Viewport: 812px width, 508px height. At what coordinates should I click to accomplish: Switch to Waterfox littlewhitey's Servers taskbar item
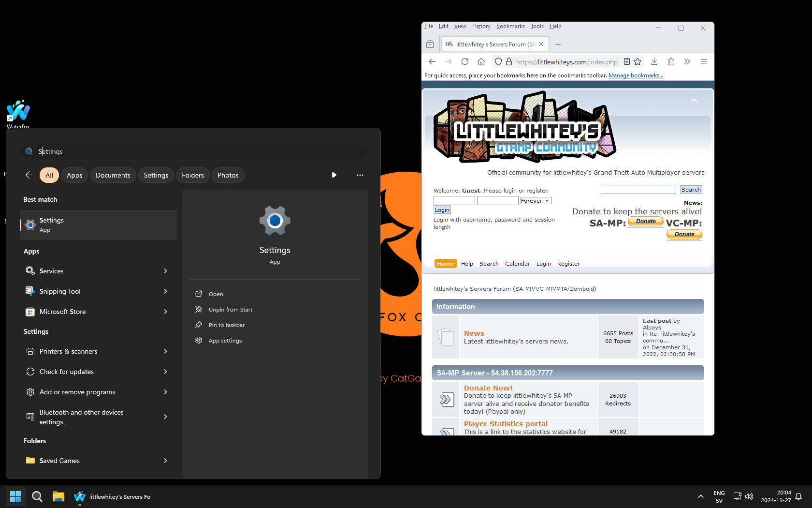click(113, 496)
